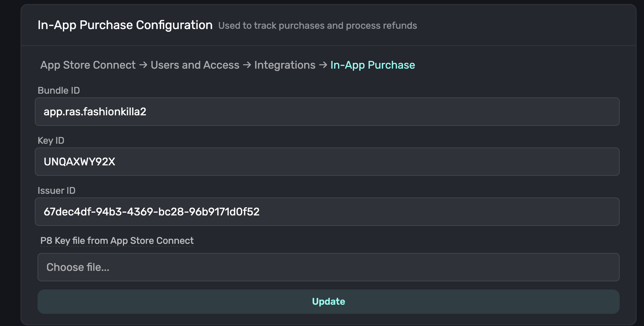The height and width of the screenshot is (326, 644).
Task: Select the UNQAXWY92X key value
Action: click(x=80, y=162)
